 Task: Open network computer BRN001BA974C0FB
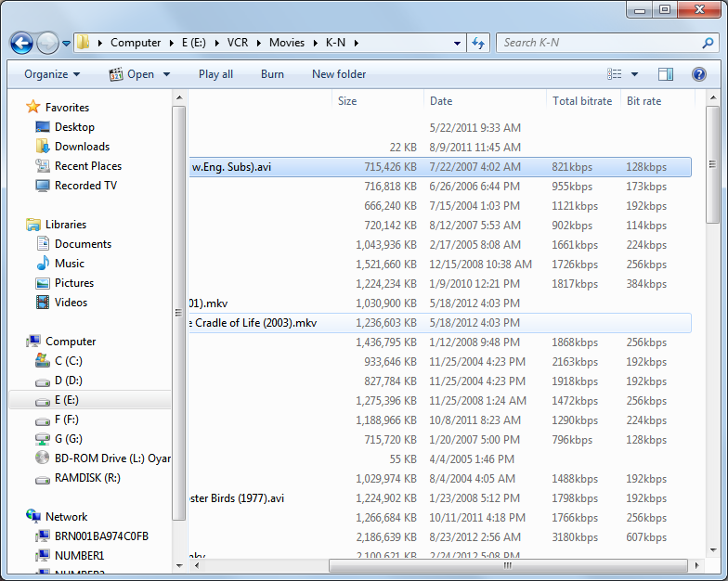pyautogui.click(x=101, y=536)
